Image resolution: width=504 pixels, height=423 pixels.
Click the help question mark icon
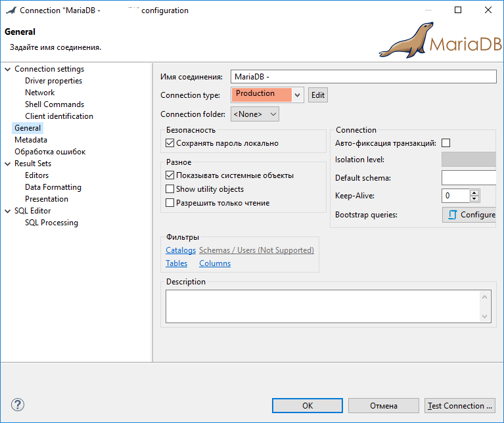tap(18, 405)
